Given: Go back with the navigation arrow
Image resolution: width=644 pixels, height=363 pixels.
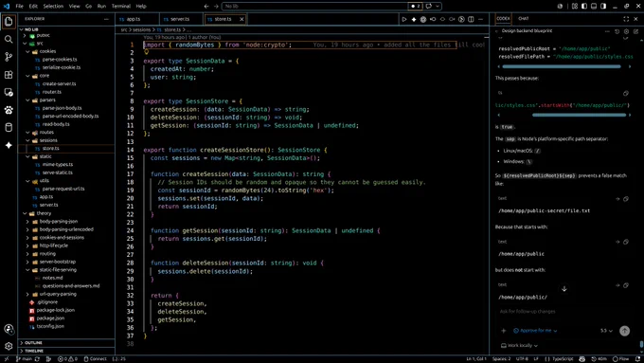Looking at the screenshot, I should (x=206, y=7).
